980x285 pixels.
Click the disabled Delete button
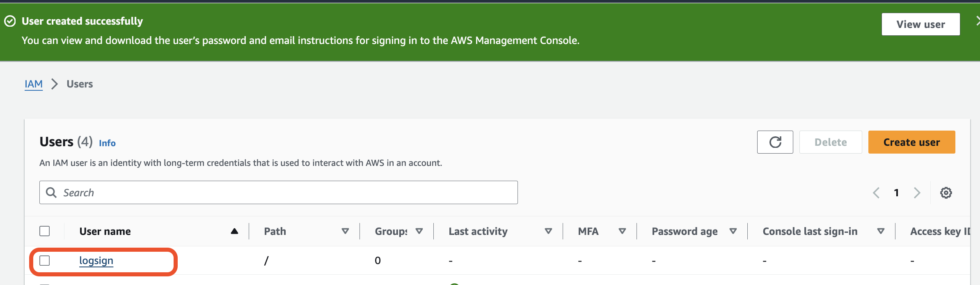click(831, 142)
